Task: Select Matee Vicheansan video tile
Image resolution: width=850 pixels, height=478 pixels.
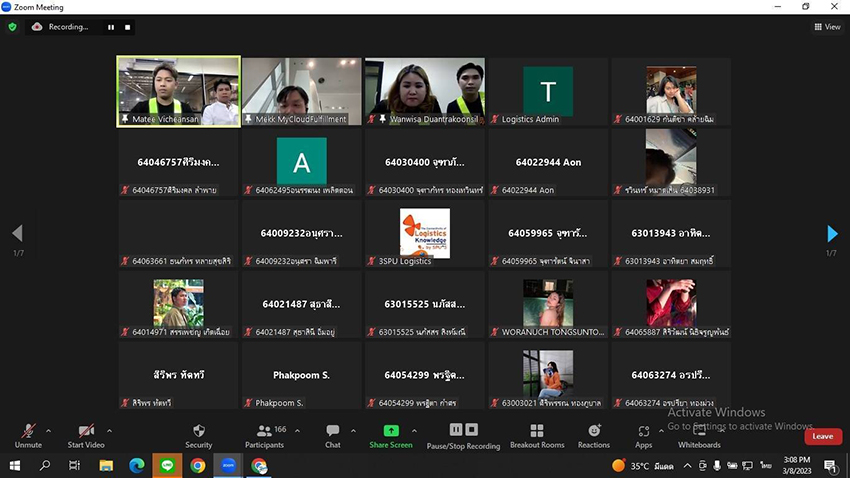Action: click(x=178, y=92)
